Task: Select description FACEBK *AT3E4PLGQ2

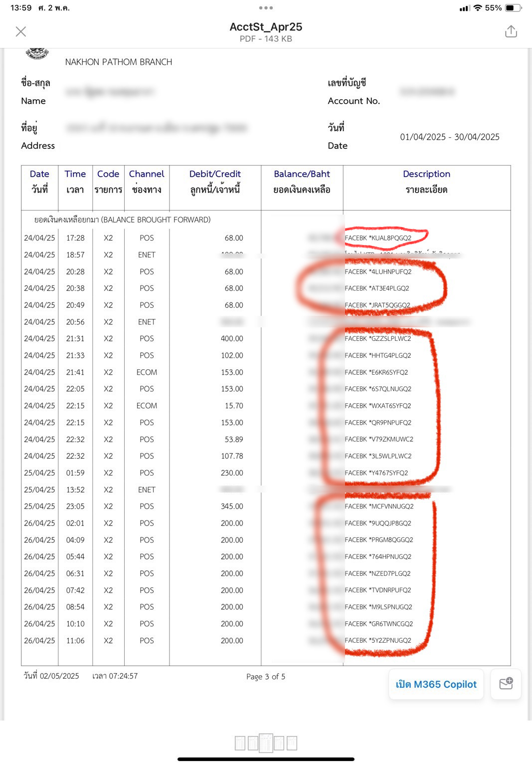Action: [377, 288]
